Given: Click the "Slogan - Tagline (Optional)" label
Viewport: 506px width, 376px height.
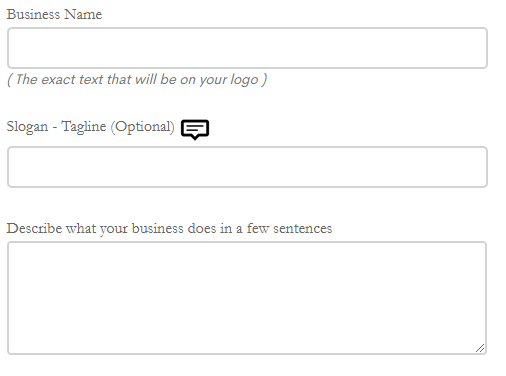Looking at the screenshot, I should click(91, 127).
